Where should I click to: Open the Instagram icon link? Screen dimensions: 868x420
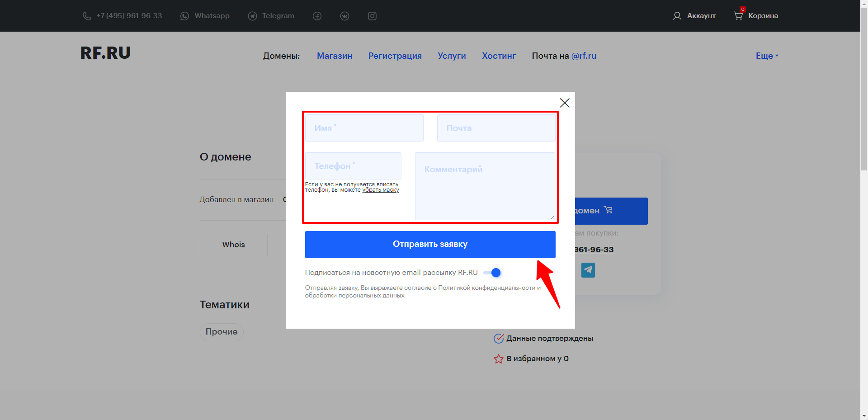[372, 16]
